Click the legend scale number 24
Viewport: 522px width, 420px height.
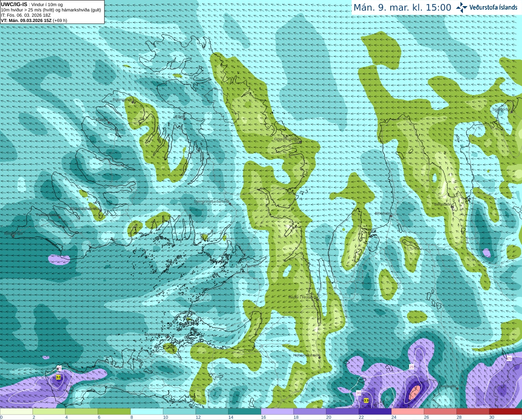click(394, 417)
